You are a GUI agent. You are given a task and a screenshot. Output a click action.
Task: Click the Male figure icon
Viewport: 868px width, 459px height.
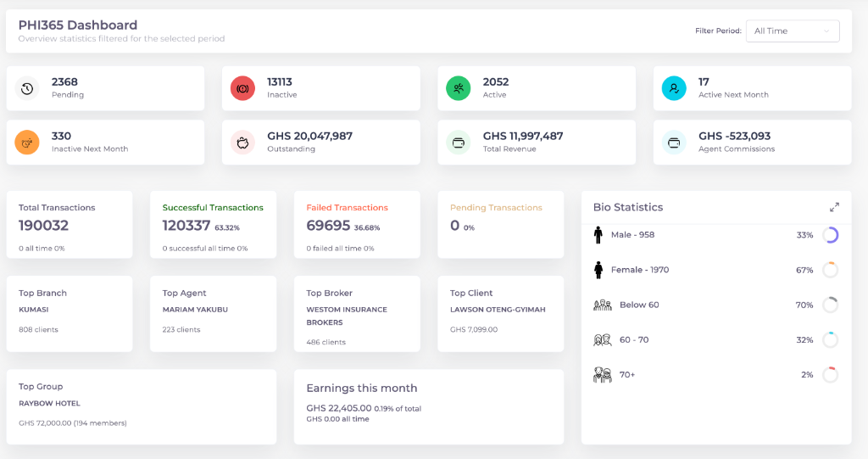tap(598, 235)
